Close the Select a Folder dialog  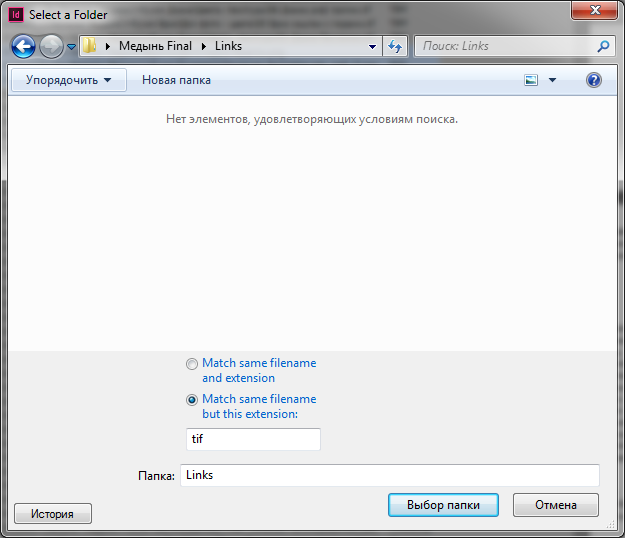pos(594,10)
